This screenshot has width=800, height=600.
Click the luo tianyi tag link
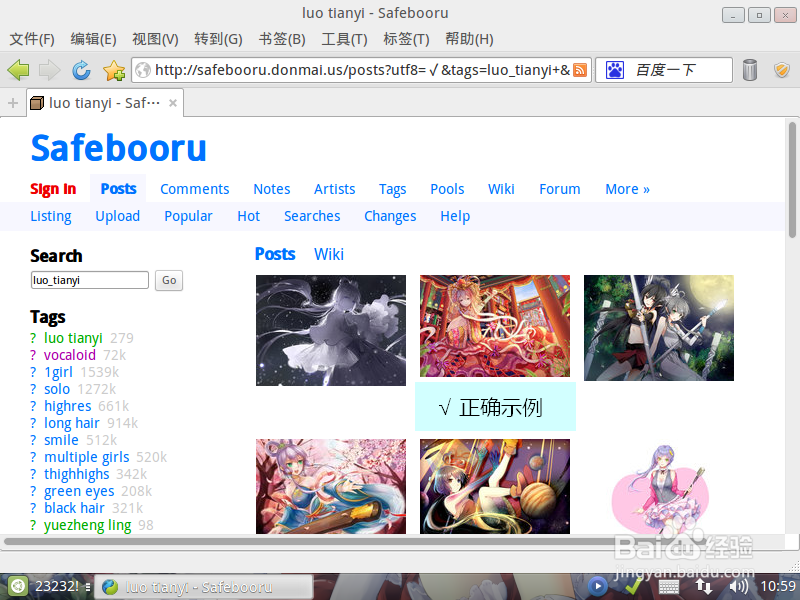coord(73,338)
